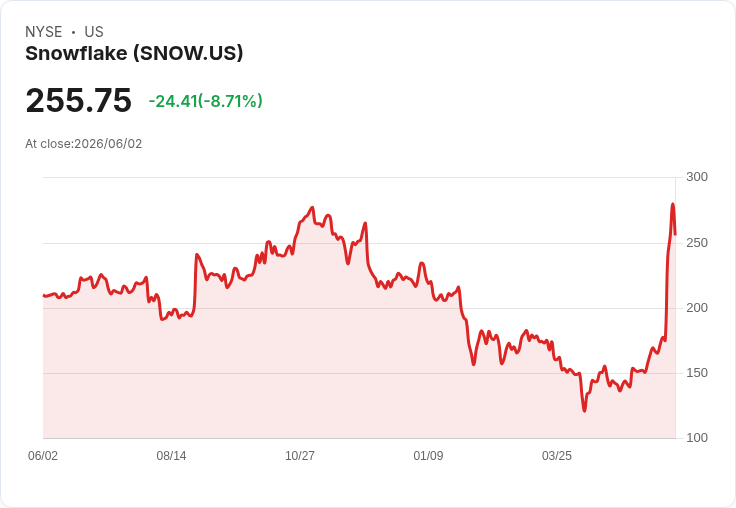The width and height of the screenshot is (736, 508).
Task: Click the late-October peak on the price line
Action: coord(313,207)
